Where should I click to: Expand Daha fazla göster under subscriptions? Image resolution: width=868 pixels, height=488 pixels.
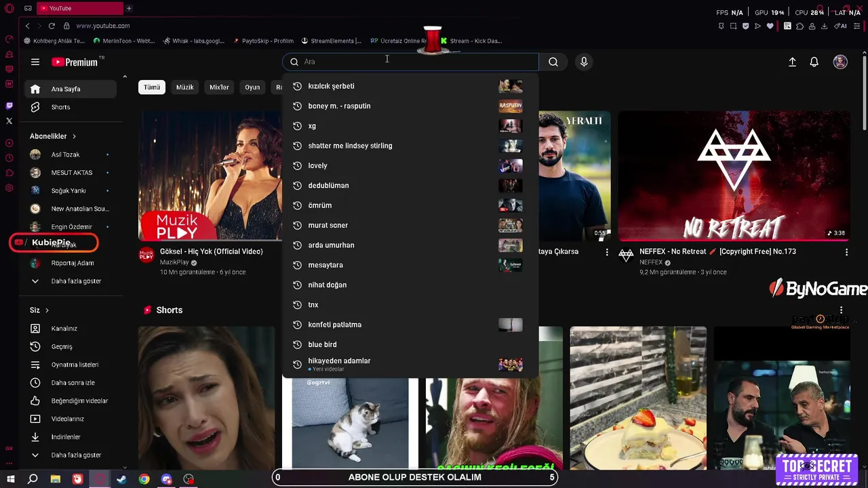pyautogui.click(x=71, y=281)
